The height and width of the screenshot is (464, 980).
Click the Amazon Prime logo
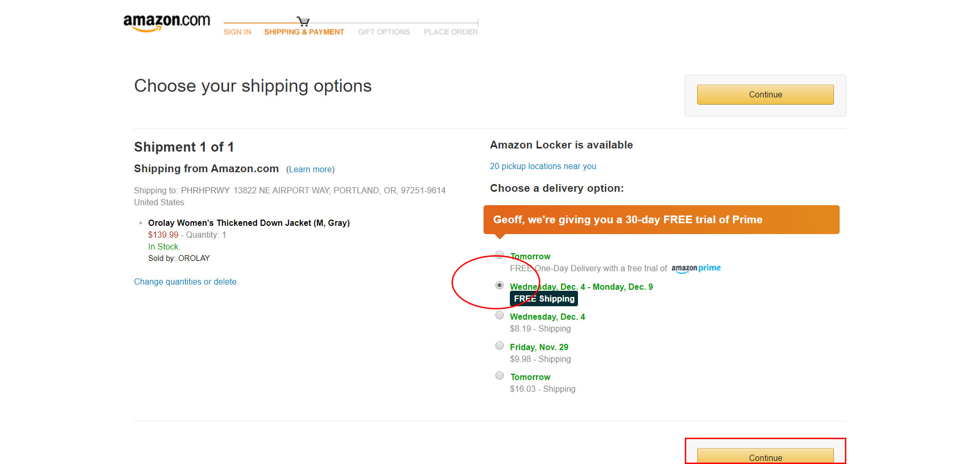click(696, 269)
